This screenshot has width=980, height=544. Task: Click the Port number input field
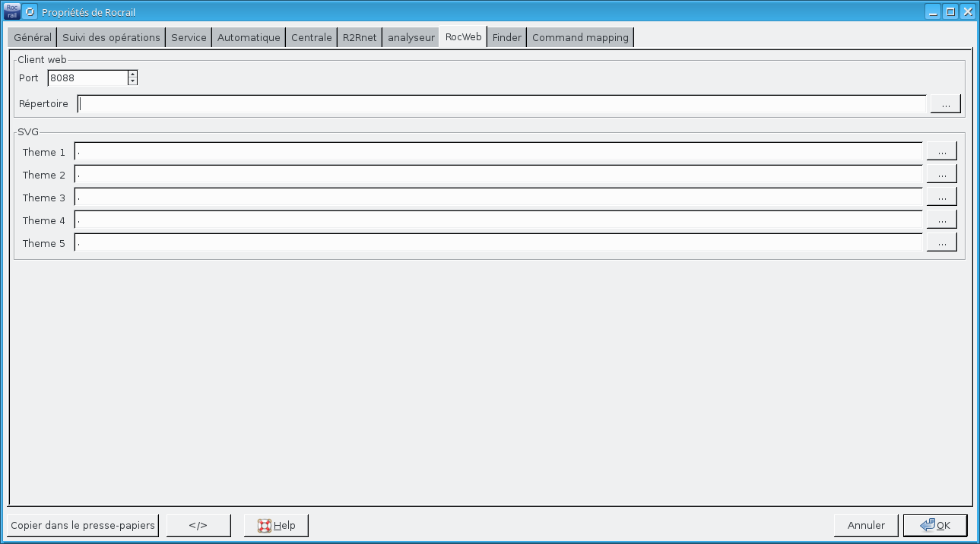click(87, 77)
